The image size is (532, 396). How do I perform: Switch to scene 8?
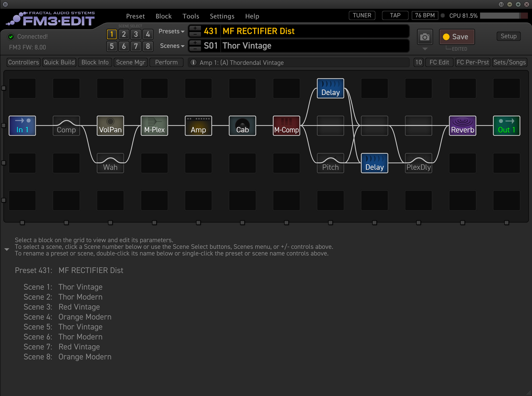click(148, 46)
